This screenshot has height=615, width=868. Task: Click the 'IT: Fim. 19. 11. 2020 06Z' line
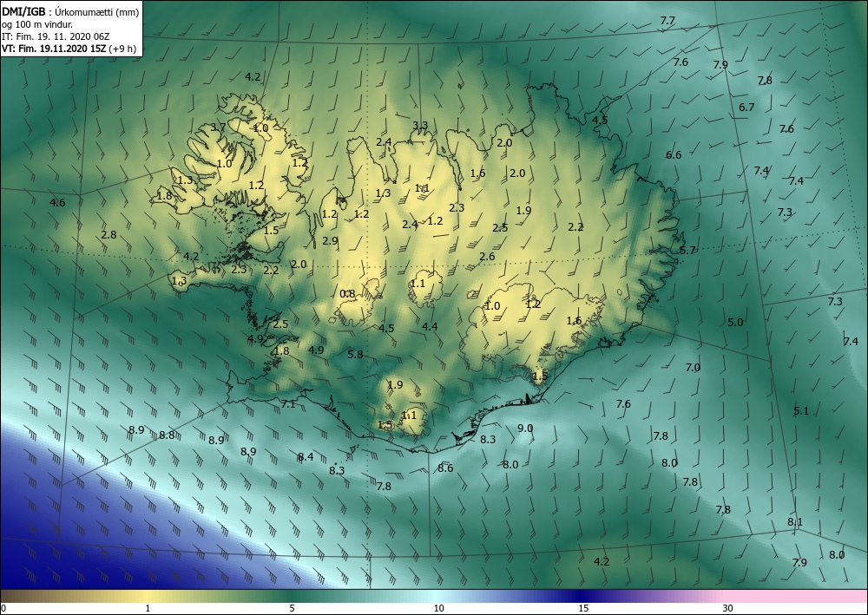coord(56,36)
